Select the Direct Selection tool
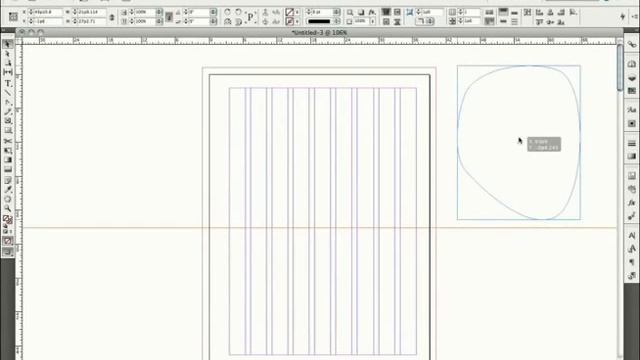Screen dimensions: 640x360 (7, 53)
